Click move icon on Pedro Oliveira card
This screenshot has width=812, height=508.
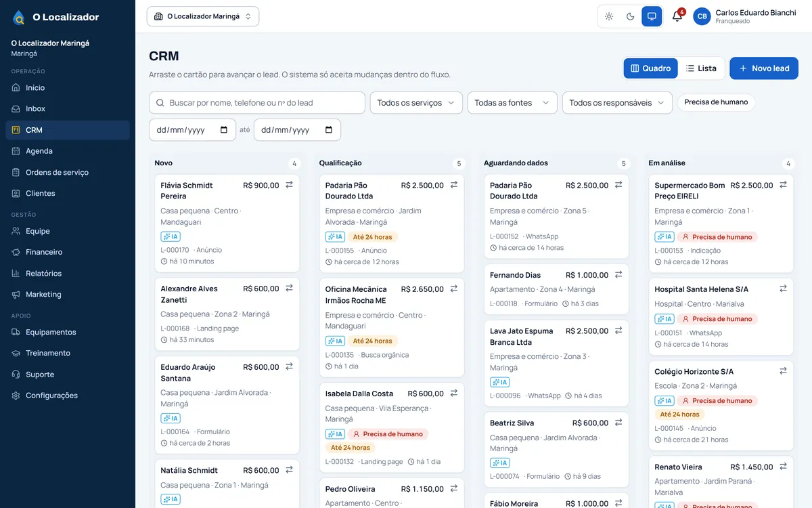453,489
